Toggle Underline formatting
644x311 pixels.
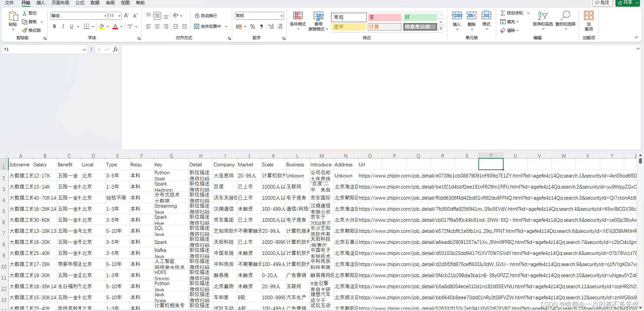(72, 27)
